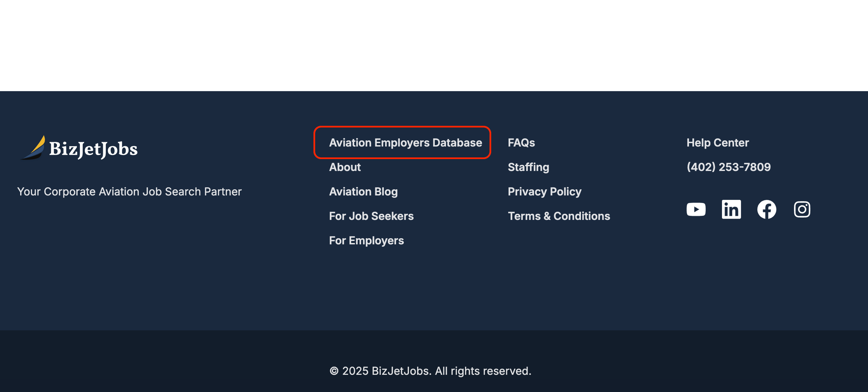Open Aviation Employers Database link
Viewport: 868px width, 392px height.
405,143
